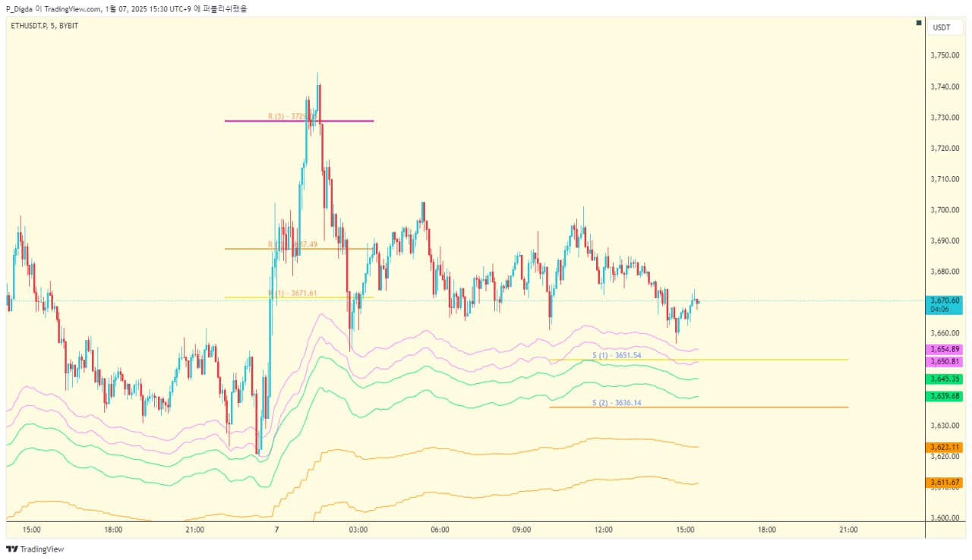Click the R (1) - 3671.61 pivot label
972x560 pixels.
(292, 293)
